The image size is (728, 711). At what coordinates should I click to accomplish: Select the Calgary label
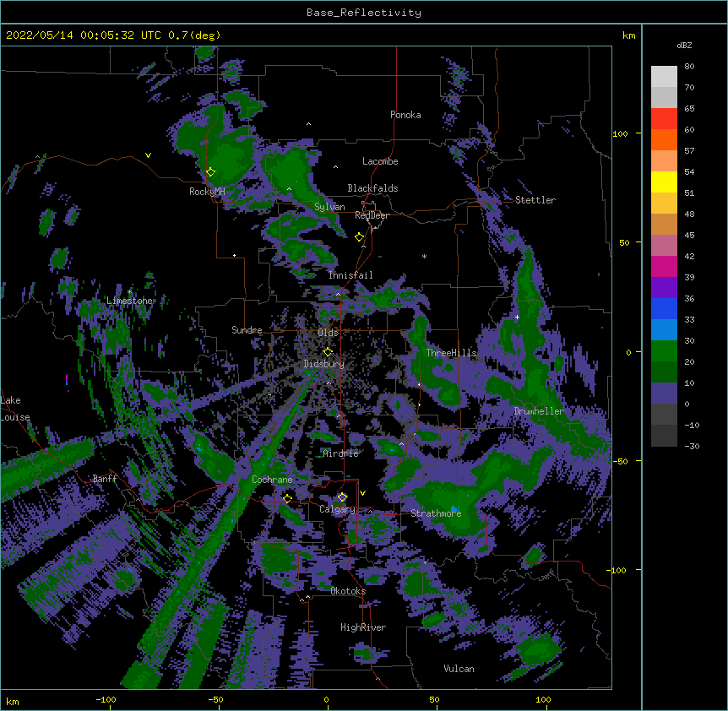click(x=337, y=509)
